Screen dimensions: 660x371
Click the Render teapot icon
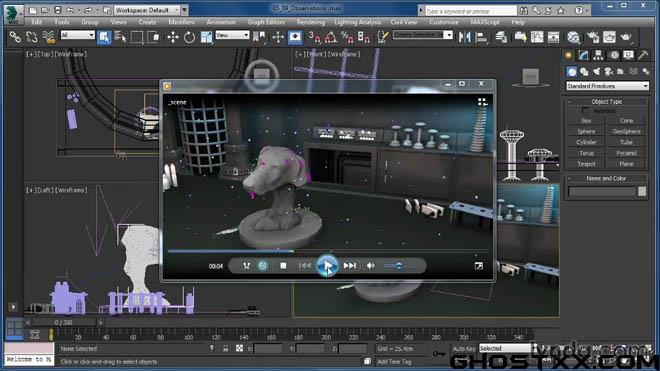[626, 37]
